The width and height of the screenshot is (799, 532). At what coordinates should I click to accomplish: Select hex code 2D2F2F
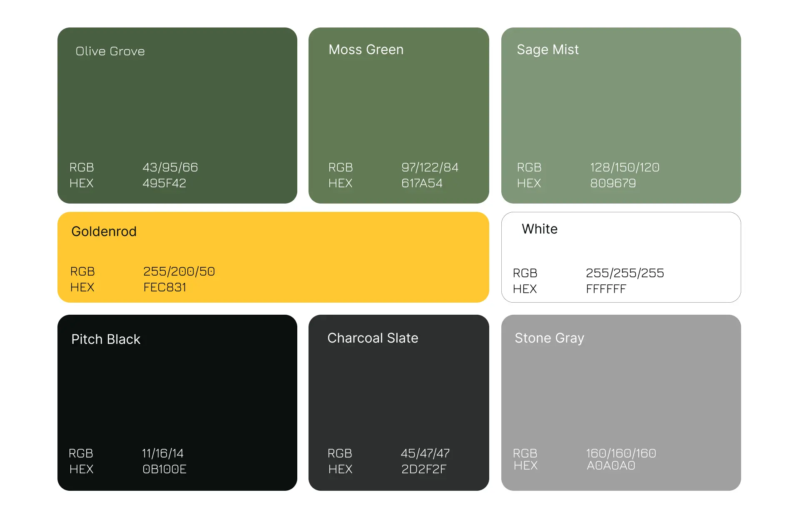click(x=423, y=469)
